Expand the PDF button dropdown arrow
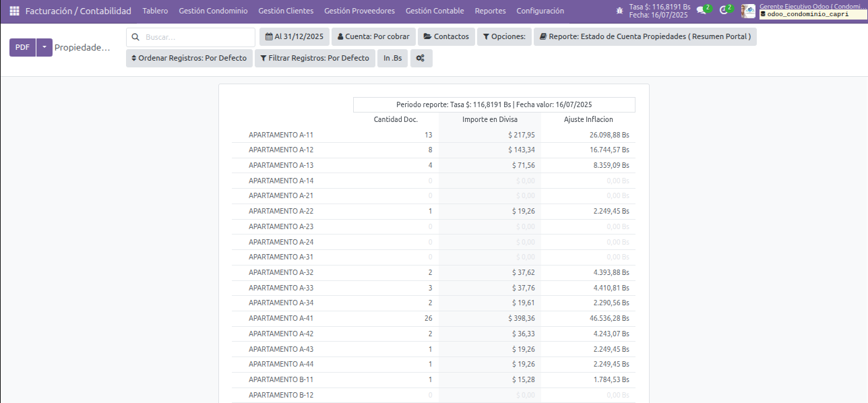The image size is (868, 403). tap(44, 47)
